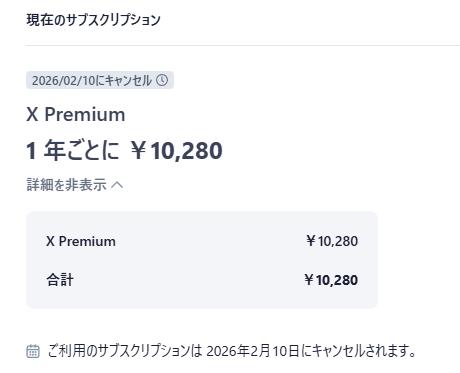Collapse details using the upward chevron
The width and height of the screenshot is (460, 373).
pos(117,185)
